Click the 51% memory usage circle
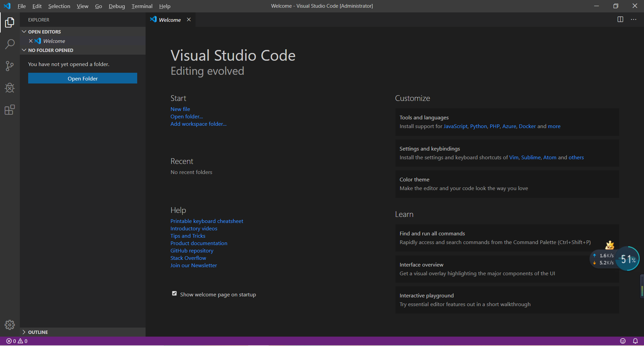 pos(628,259)
